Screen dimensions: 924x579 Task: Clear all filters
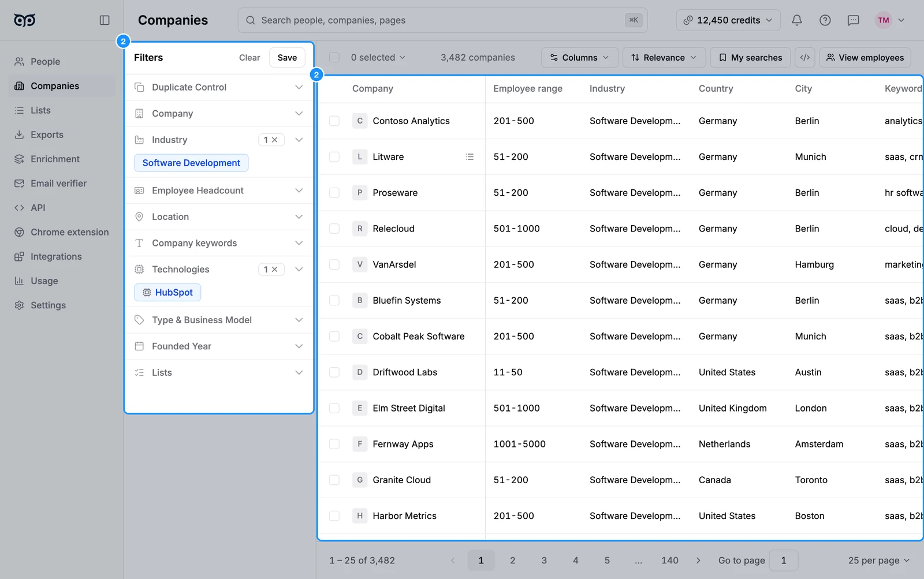pos(249,58)
